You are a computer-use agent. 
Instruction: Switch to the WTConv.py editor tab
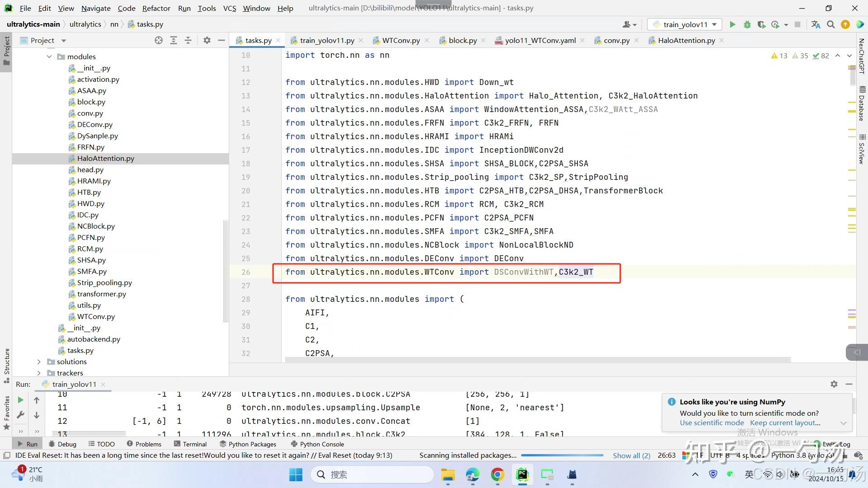401,40
